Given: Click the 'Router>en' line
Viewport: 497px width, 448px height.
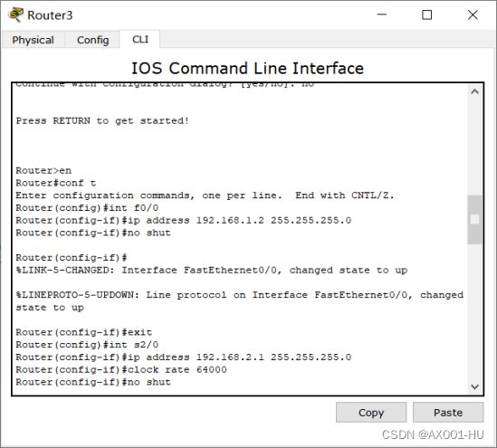Looking at the screenshot, I should 43,171.
